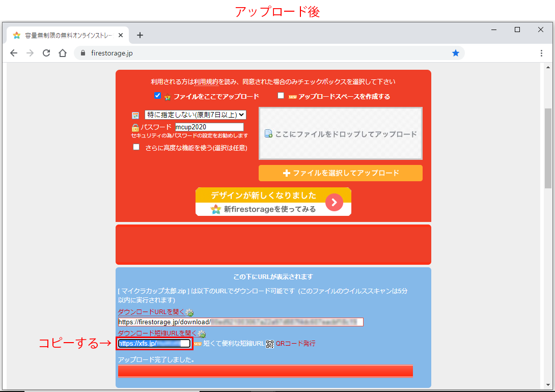This screenshot has width=555, height=392.
Task: Click the file drop zone area
Action: 341,133
